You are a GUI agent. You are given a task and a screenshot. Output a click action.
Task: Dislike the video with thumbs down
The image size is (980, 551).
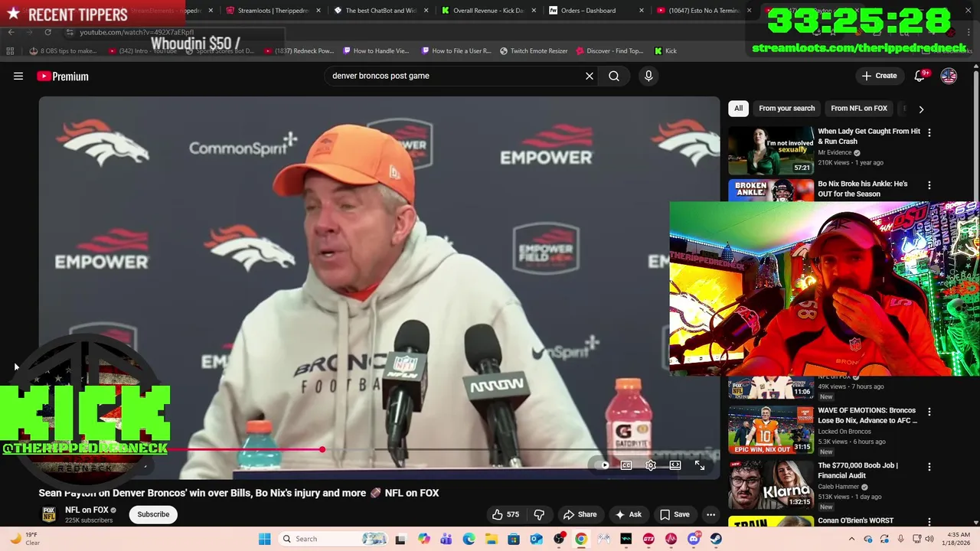pos(539,514)
